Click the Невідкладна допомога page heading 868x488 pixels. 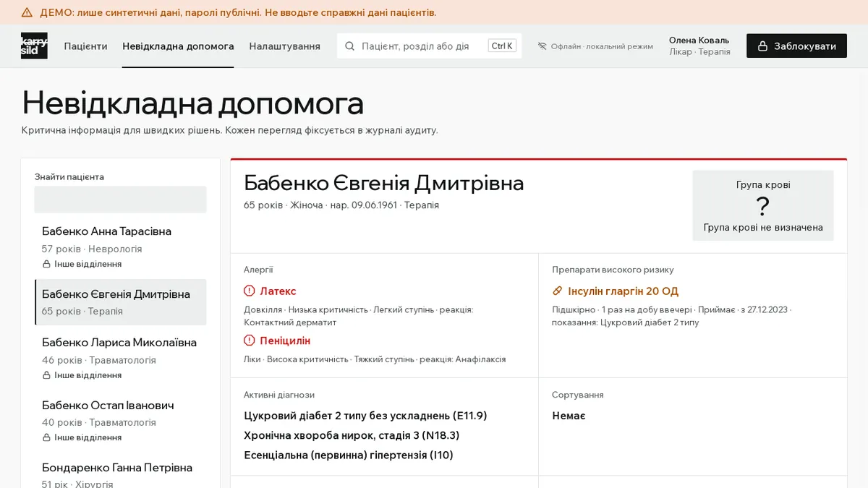(x=192, y=103)
